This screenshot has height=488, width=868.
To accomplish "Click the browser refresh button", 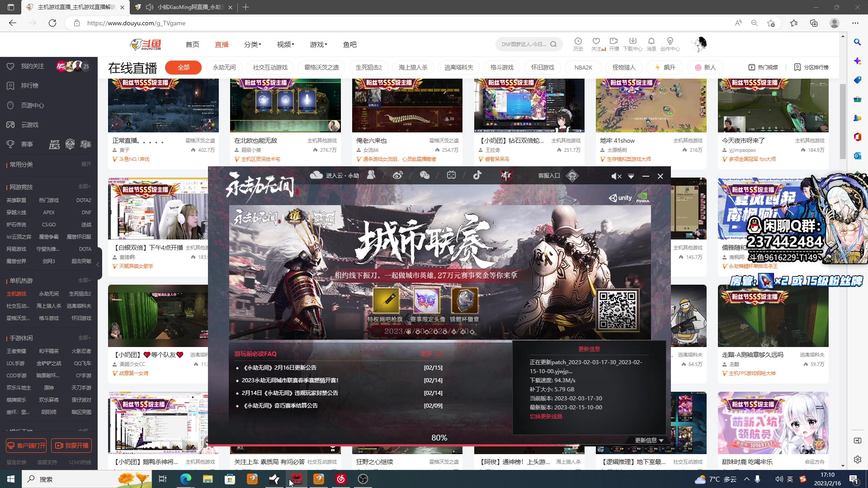I will point(52,23).
